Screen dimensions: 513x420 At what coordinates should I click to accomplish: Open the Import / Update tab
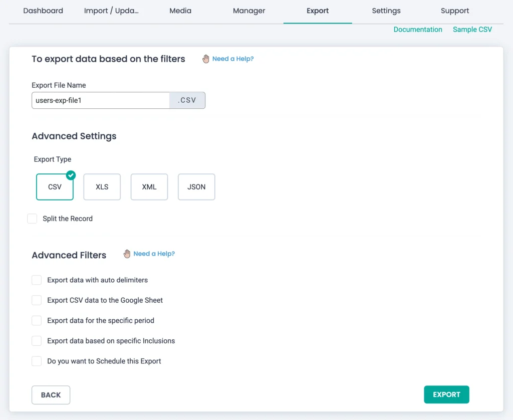pyautogui.click(x=111, y=11)
